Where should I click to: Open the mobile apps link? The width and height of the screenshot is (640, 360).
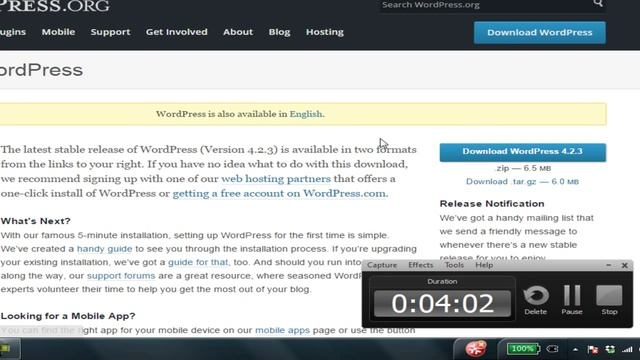point(282,330)
